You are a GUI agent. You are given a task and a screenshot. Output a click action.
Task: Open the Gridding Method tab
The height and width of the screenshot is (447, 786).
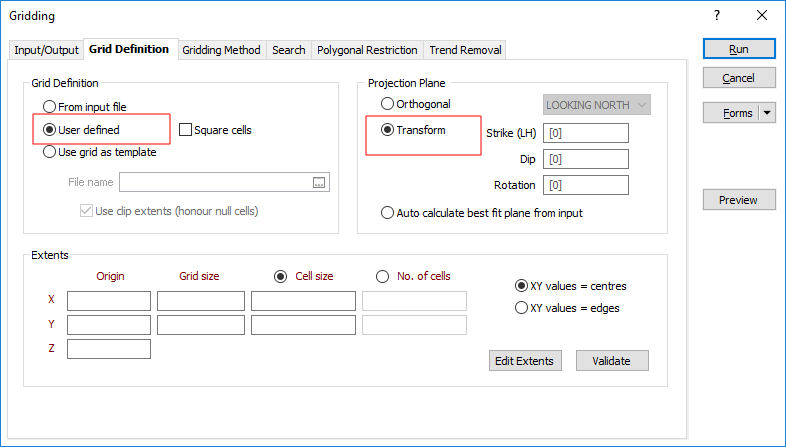[x=221, y=50]
